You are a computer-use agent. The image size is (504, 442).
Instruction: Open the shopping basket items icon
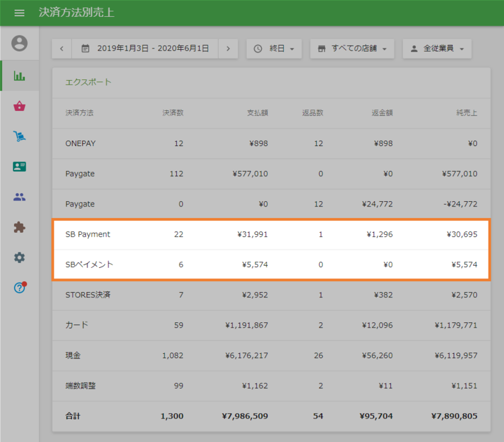[20, 106]
